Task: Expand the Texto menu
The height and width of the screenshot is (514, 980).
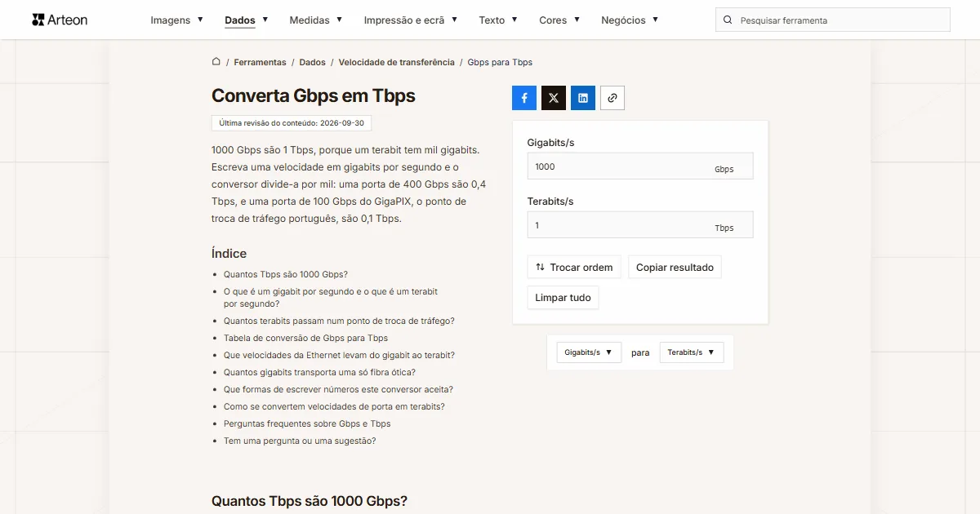Action: tap(498, 20)
